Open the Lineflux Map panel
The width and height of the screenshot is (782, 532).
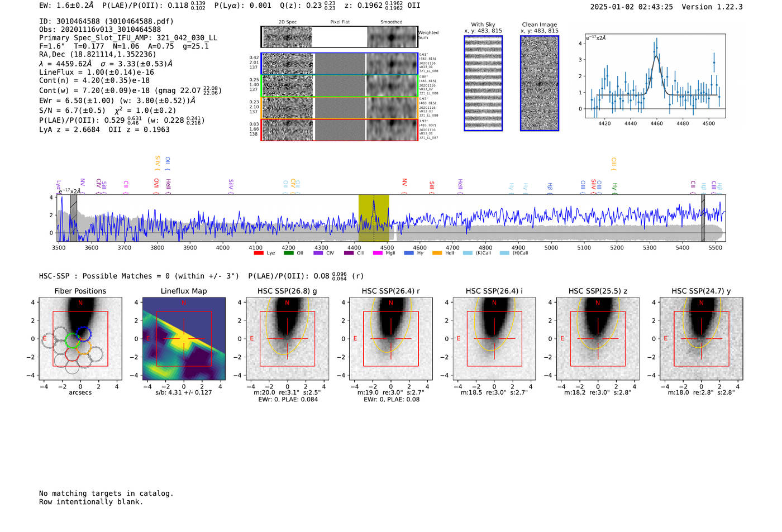(x=184, y=339)
